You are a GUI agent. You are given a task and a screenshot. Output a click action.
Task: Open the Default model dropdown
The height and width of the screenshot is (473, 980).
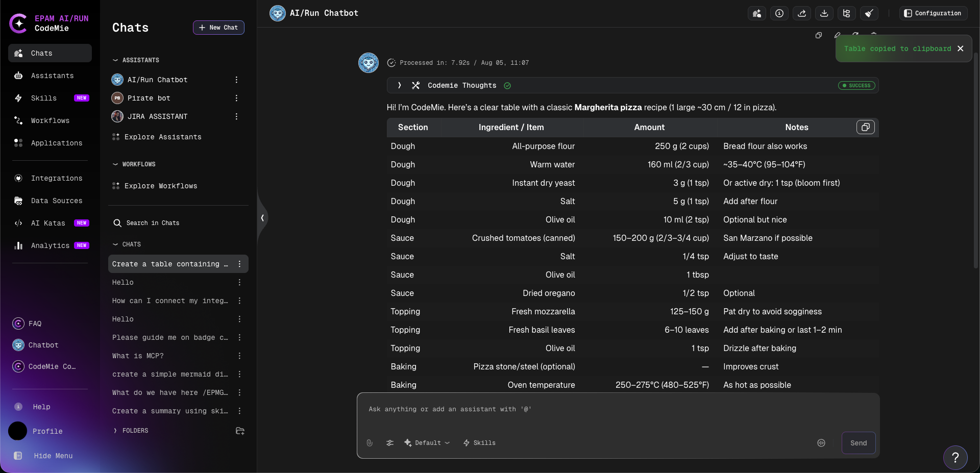pyautogui.click(x=427, y=443)
